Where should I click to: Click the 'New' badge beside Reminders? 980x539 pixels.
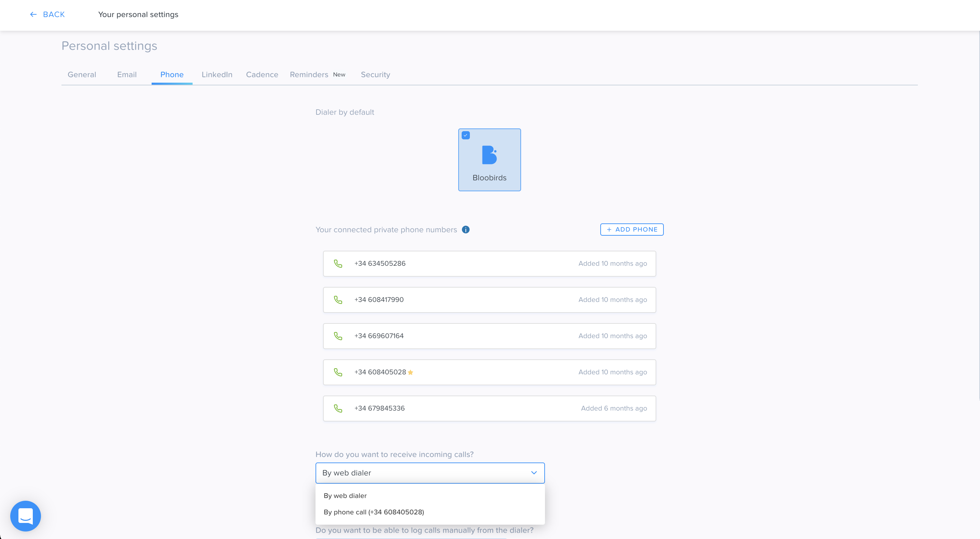[339, 74]
